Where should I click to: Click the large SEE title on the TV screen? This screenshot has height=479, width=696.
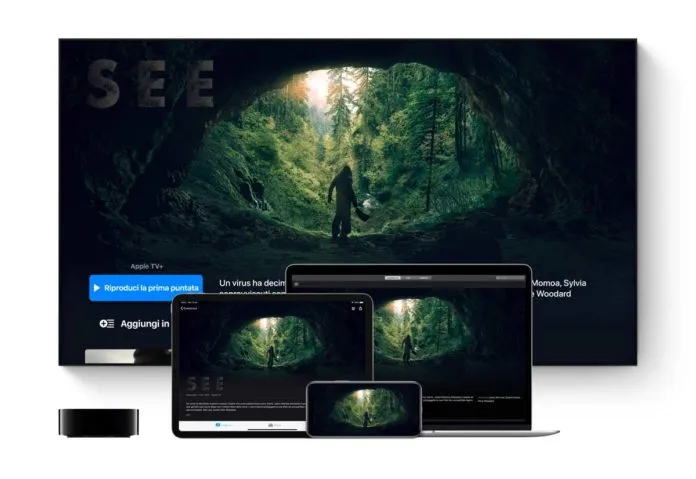pos(150,84)
